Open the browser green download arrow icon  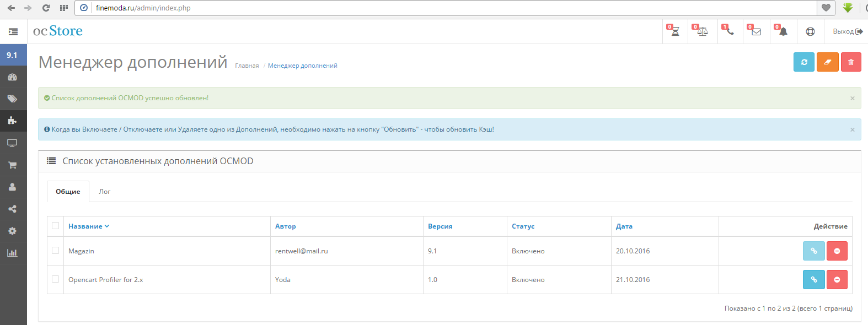pyautogui.click(x=848, y=8)
